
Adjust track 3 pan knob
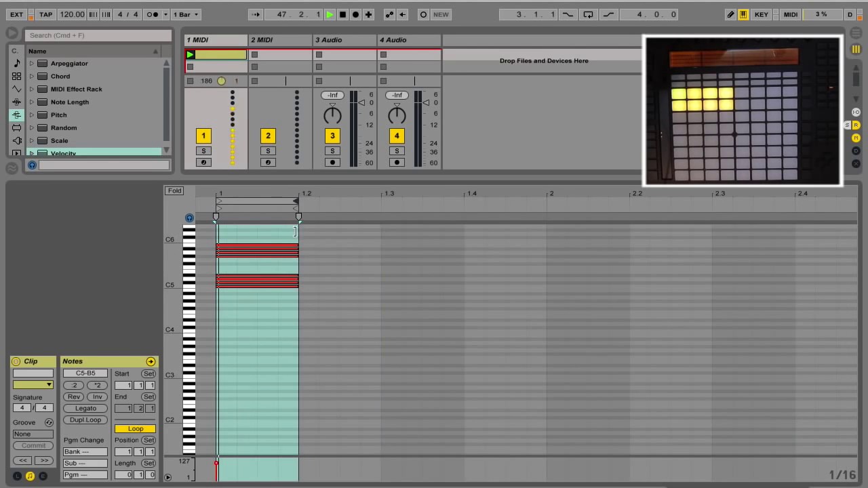point(332,115)
